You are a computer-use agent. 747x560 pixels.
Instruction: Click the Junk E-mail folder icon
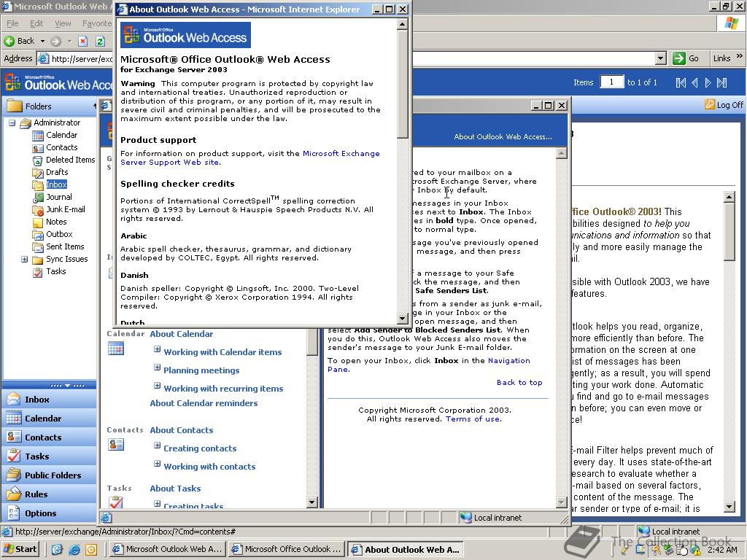(x=38, y=209)
